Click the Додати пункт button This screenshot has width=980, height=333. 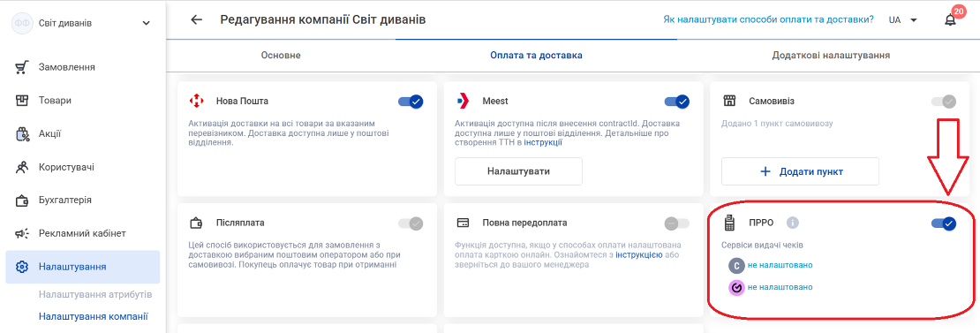[x=800, y=171]
